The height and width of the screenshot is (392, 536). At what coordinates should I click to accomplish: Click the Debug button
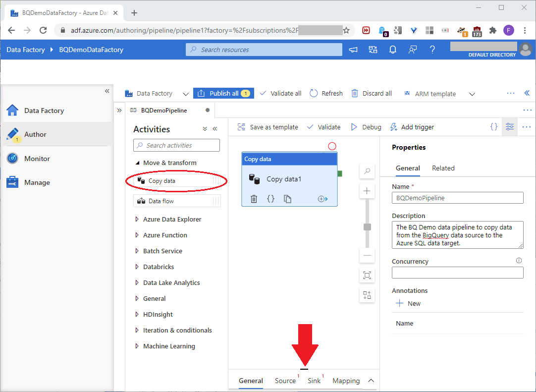click(x=366, y=127)
